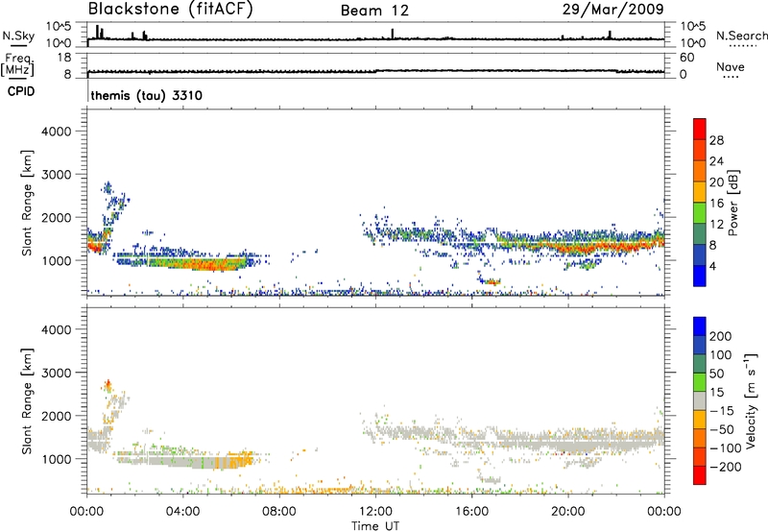Viewport: 768px width, 532px height.
Task: Click the 'Blackstone (fitACF)' title text
Action: click(171, 10)
